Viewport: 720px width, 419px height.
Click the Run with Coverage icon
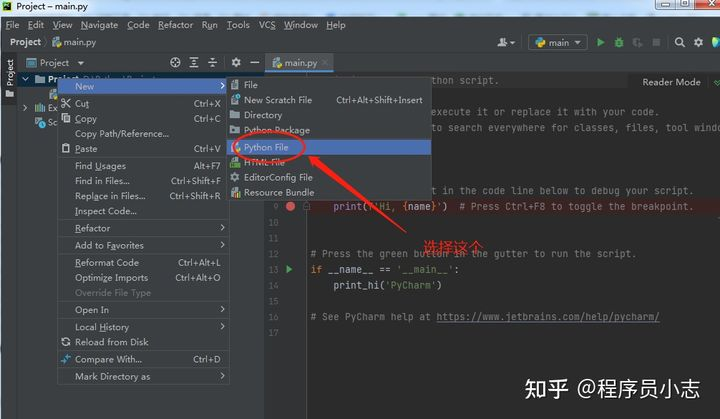tap(637, 42)
